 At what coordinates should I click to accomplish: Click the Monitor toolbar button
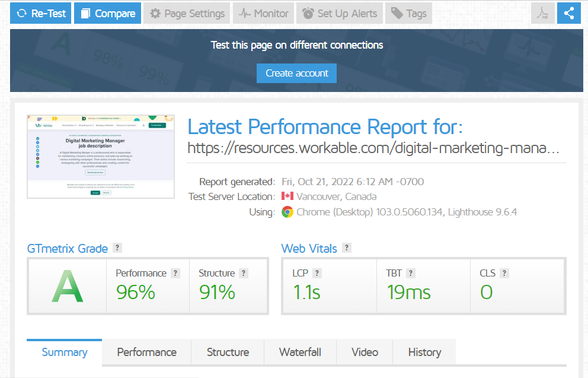point(264,13)
